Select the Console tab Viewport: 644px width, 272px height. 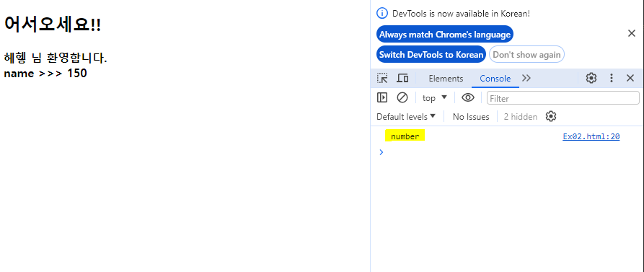495,79
